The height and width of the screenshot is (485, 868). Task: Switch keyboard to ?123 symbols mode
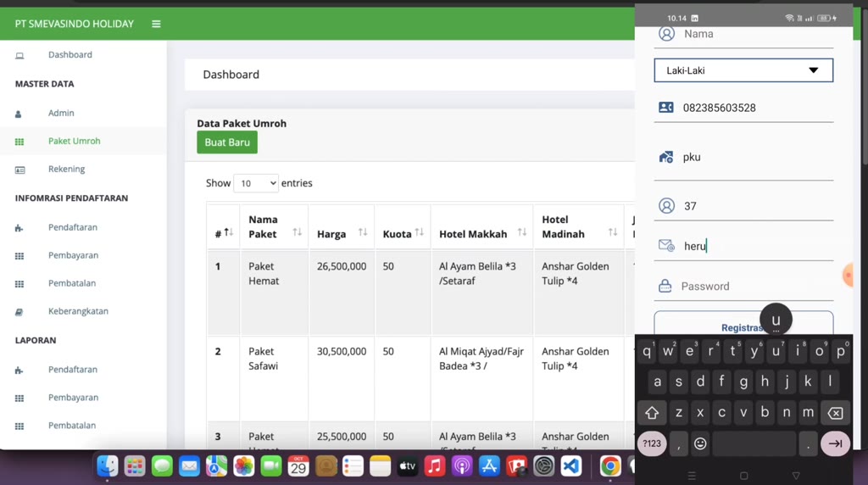[x=652, y=443]
